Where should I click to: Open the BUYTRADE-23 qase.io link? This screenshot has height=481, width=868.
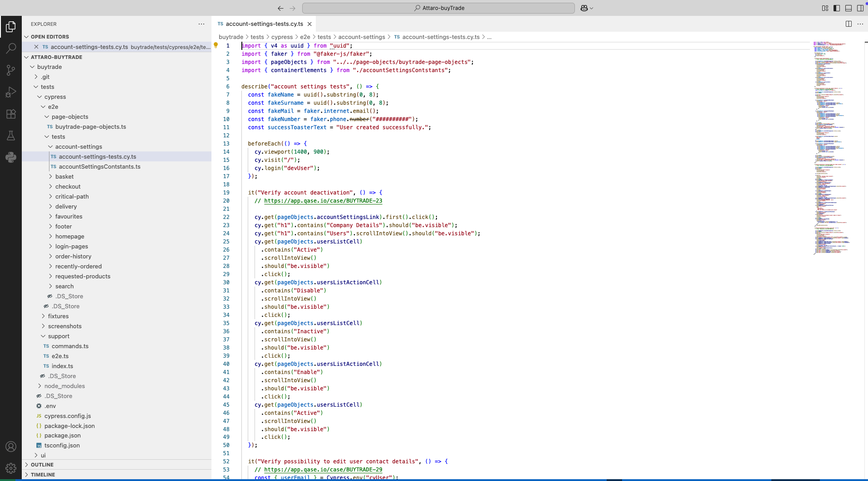coord(323,201)
